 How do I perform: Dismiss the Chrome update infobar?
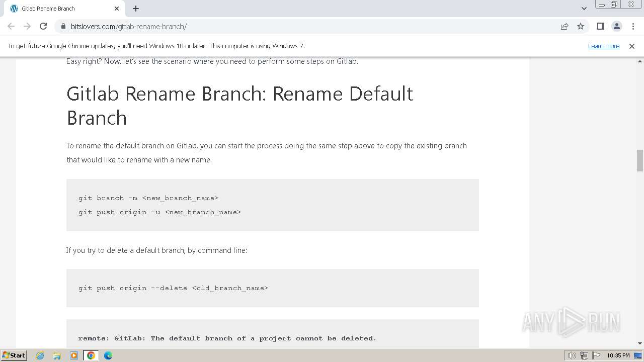coord(632,46)
